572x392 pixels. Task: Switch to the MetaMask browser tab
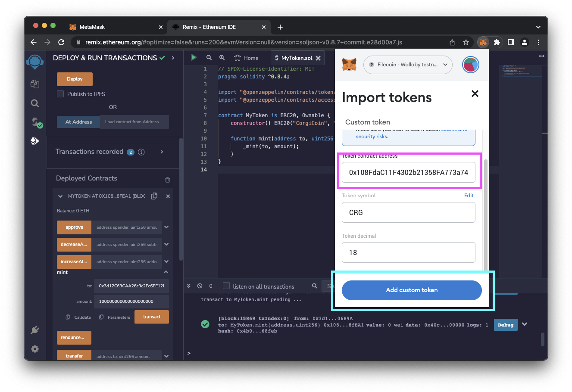pyautogui.click(x=115, y=27)
